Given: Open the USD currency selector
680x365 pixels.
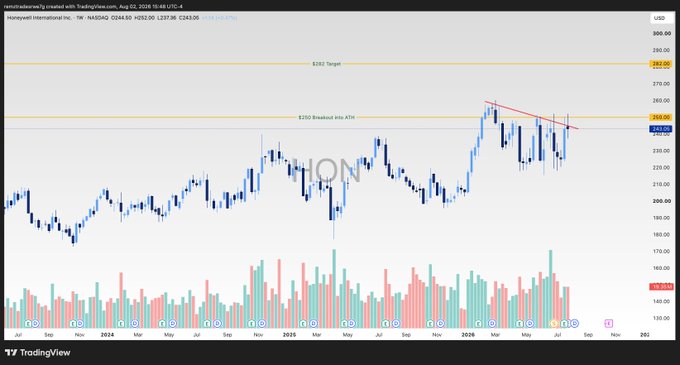Looking at the screenshot, I should [660, 18].
